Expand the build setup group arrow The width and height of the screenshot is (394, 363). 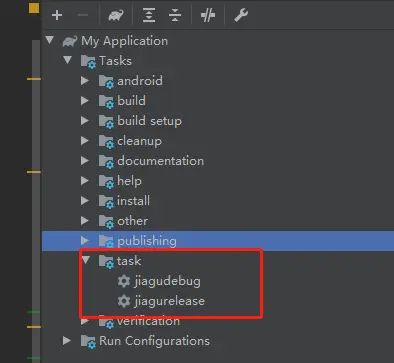(x=85, y=120)
